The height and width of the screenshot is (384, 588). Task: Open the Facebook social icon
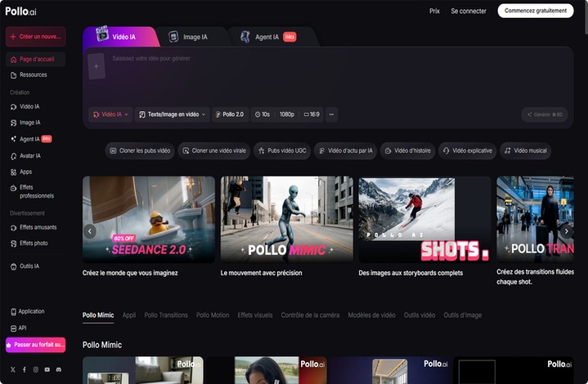(25, 369)
